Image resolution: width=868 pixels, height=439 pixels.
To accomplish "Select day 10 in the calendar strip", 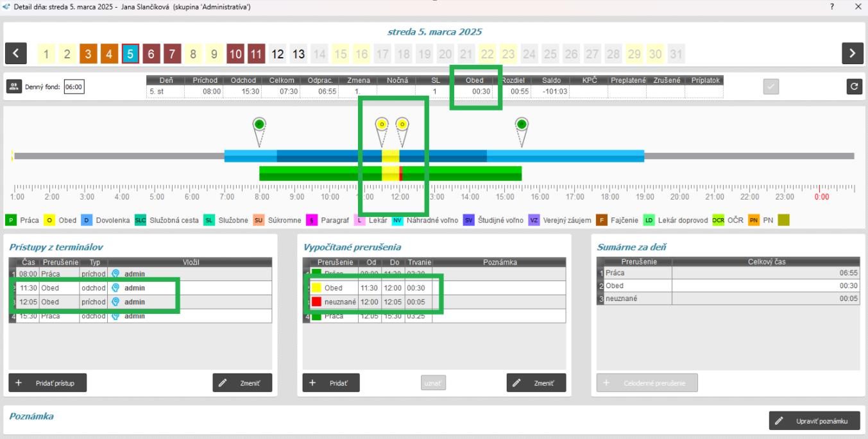I will point(235,53).
